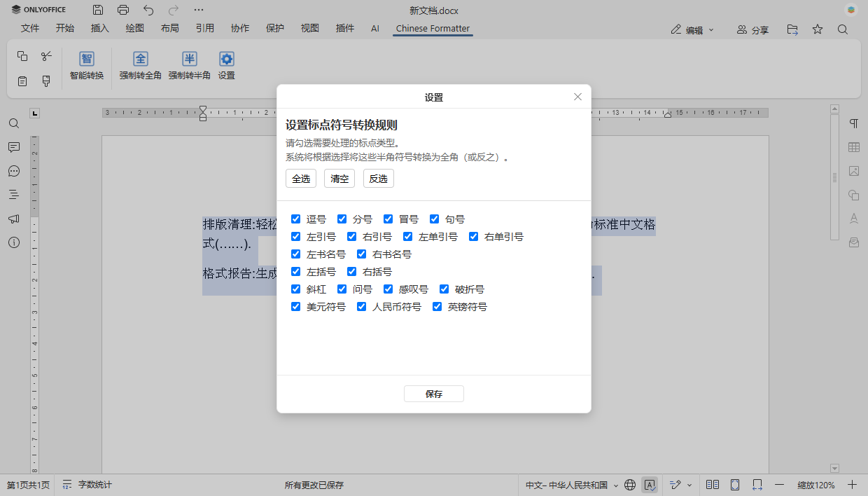The width and height of the screenshot is (868, 496).
Task: Open the three-dots quick access menu
Action: (x=199, y=10)
